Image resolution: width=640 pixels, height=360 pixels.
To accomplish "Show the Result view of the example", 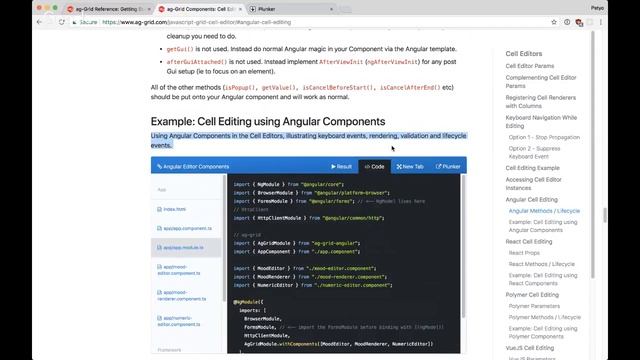I will pyautogui.click(x=342, y=167).
